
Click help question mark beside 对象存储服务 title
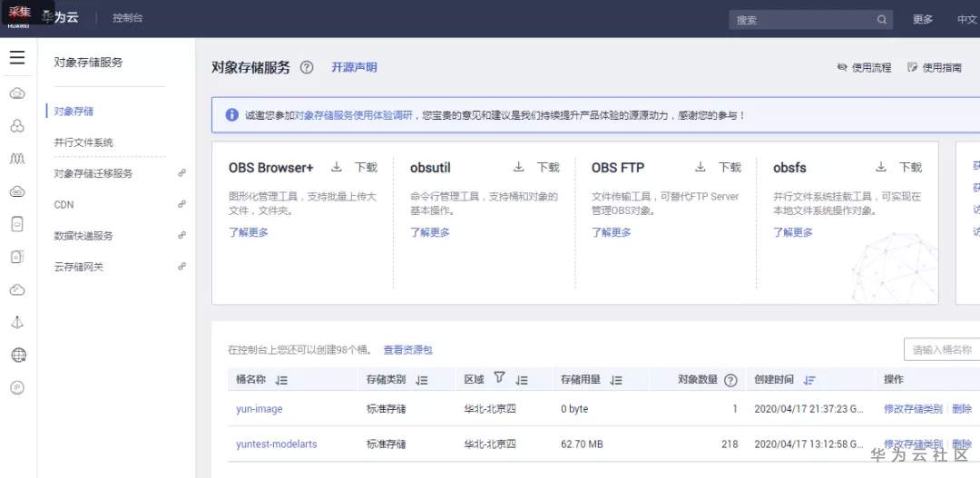point(307,67)
